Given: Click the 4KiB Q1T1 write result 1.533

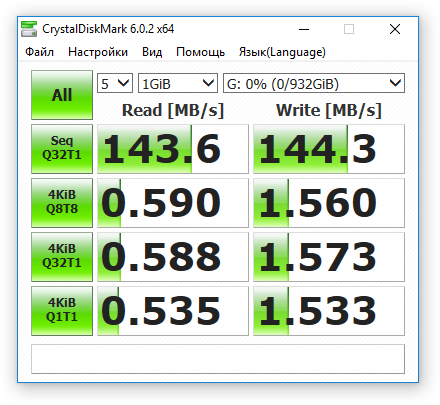Looking at the screenshot, I should (329, 311).
